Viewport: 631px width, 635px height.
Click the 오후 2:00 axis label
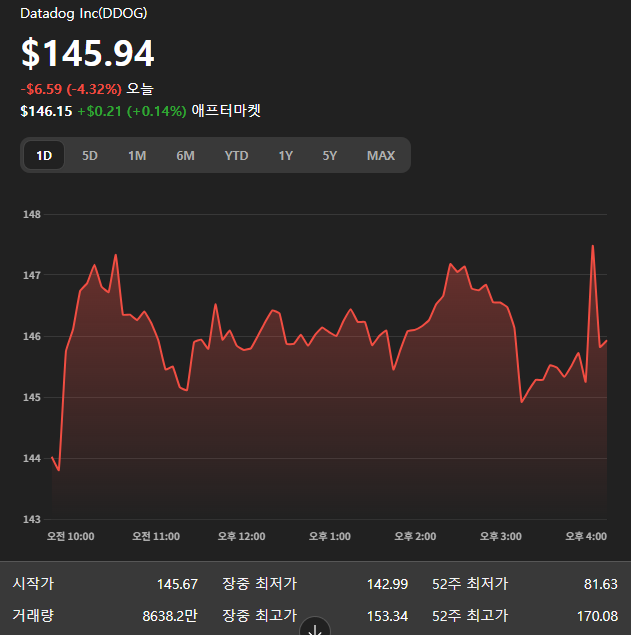pyautogui.click(x=415, y=536)
